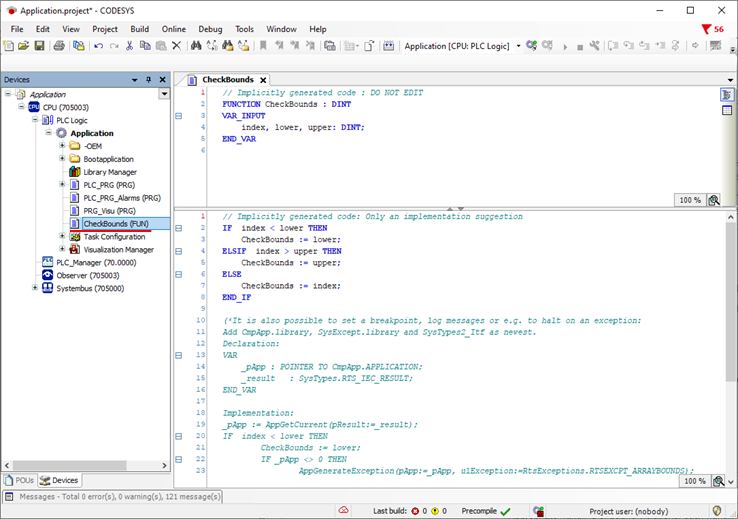Click the Delete X icon in toolbar
This screenshot has width=738, height=519.
177,46
